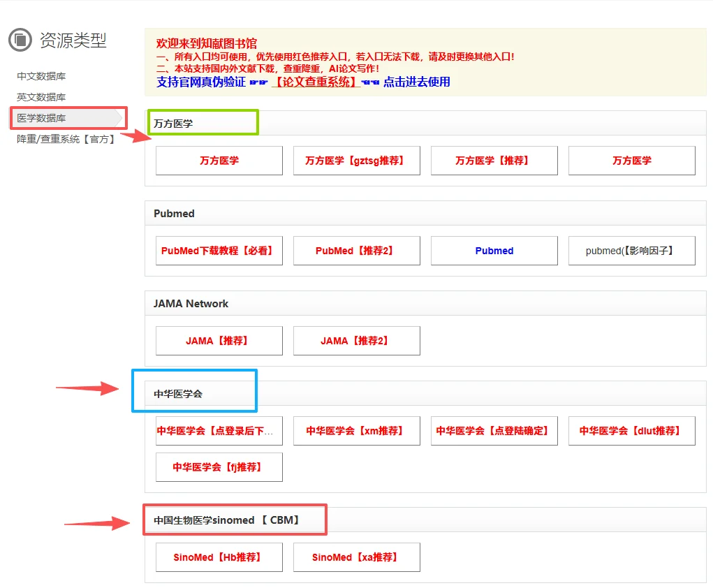Click notice line starting 一、所有入口均可使用
Viewport: 713px width, 588px height.
336,57
